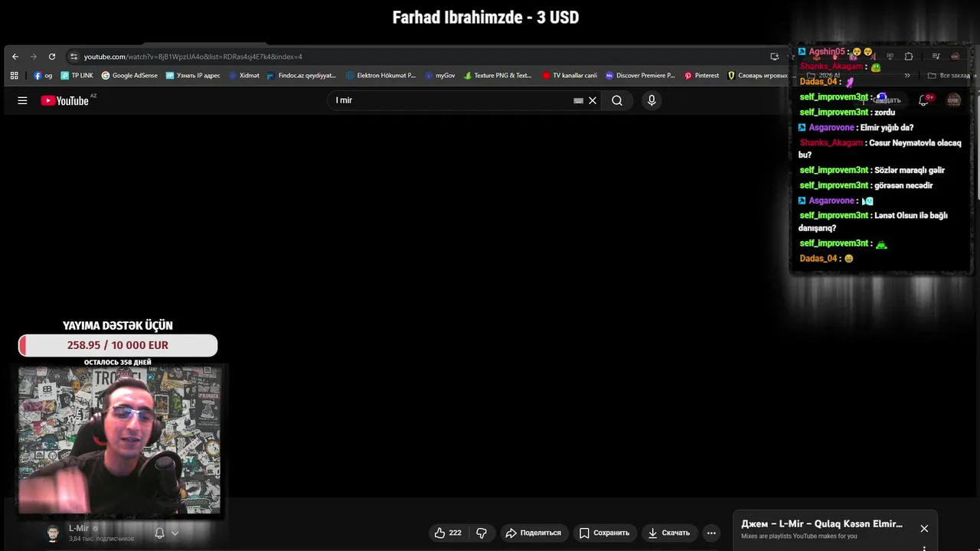The width and height of the screenshot is (980, 551).
Task: Click the cast/install icon in the address bar
Action: [774, 57]
